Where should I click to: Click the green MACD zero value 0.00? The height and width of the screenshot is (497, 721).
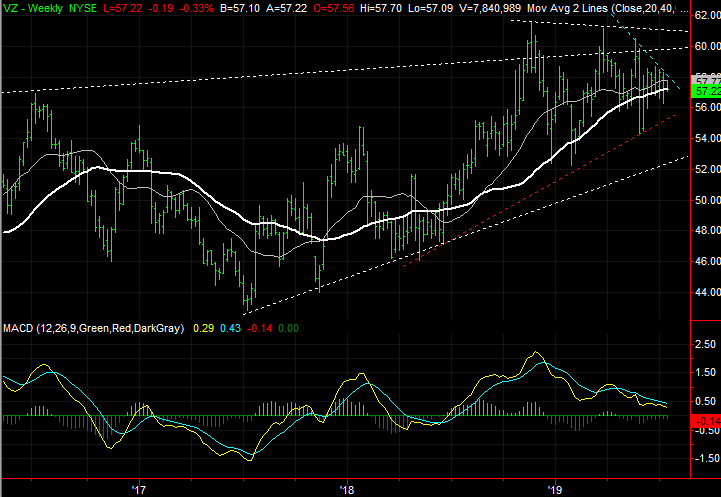click(x=288, y=328)
